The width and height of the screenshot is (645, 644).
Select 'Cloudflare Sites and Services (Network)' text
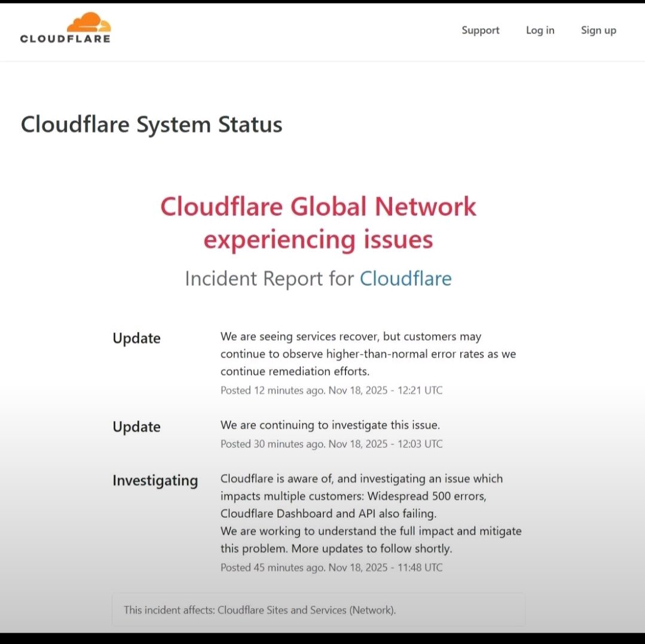(x=307, y=610)
